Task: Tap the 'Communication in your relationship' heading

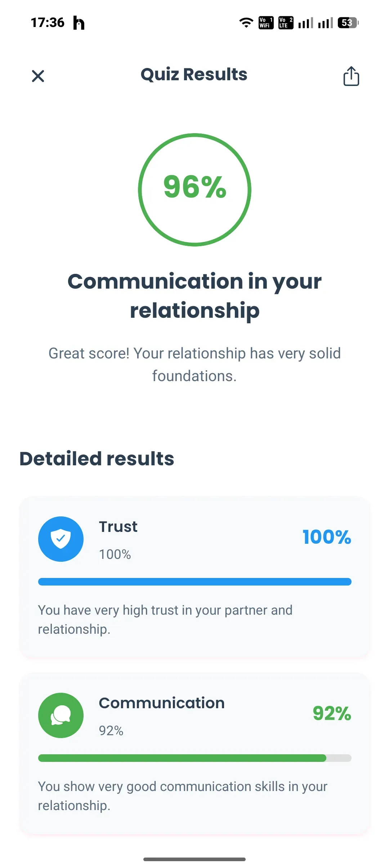Action: pyautogui.click(x=194, y=295)
